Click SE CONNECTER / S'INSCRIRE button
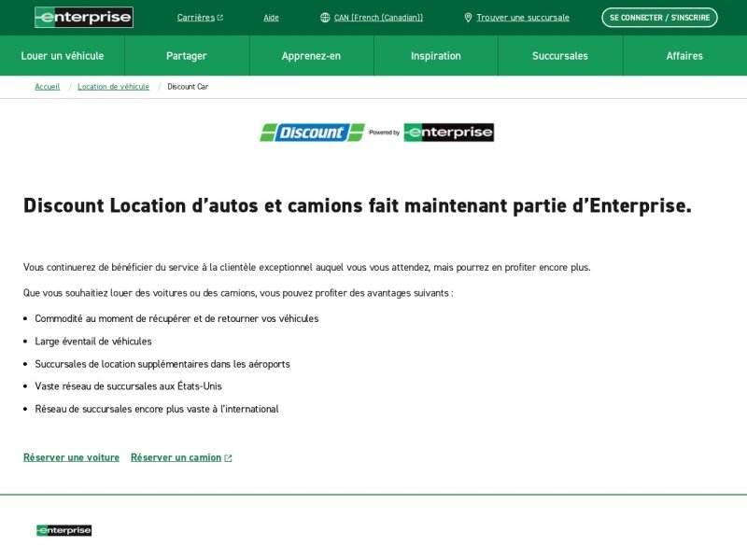747x560 pixels. 659,18
